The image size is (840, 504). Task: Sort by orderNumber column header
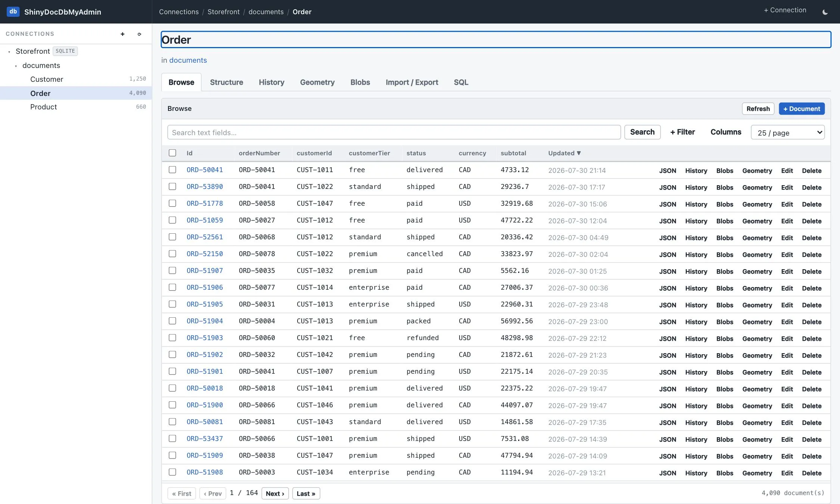coord(259,153)
